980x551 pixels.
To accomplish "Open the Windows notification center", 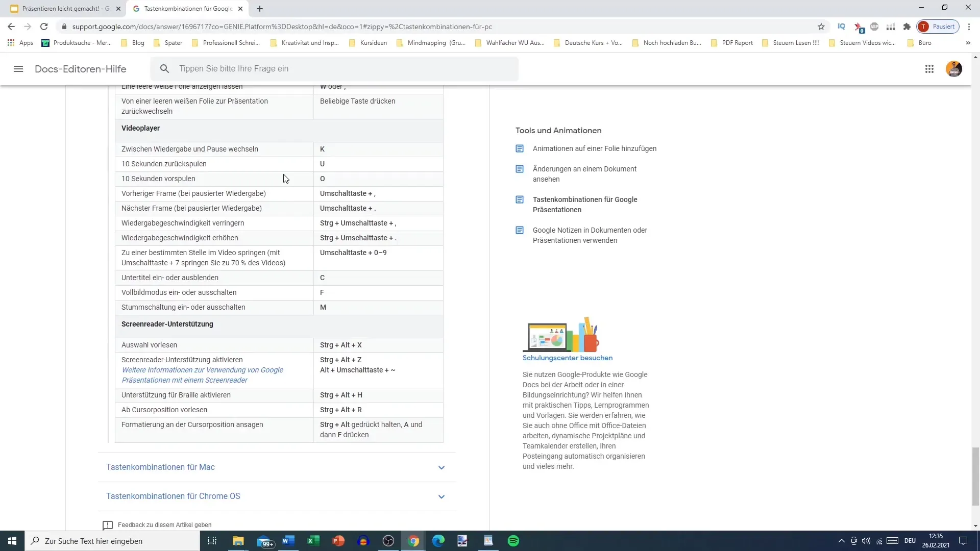I will pos(963,541).
